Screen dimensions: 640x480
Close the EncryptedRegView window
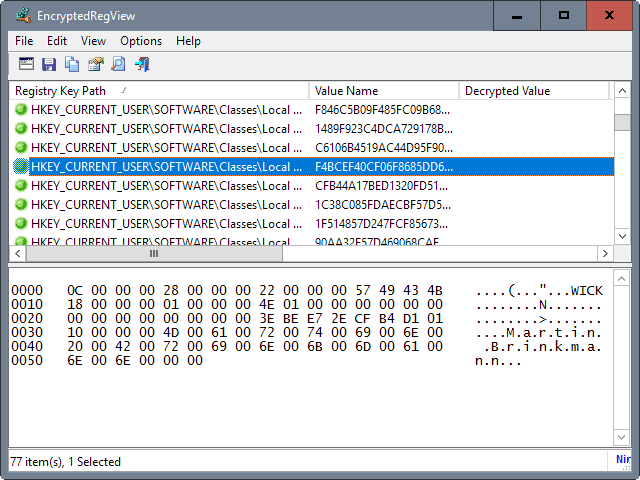coord(609,16)
